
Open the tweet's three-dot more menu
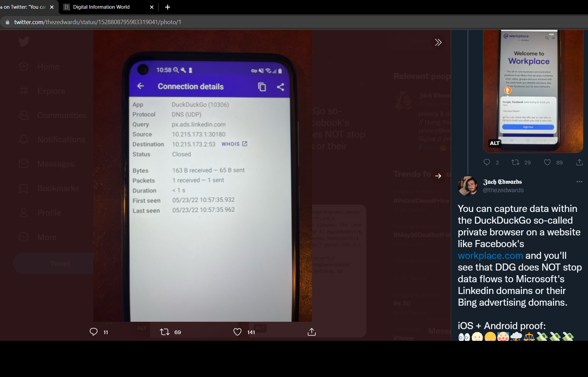pyautogui.click(x=579, y=181)
